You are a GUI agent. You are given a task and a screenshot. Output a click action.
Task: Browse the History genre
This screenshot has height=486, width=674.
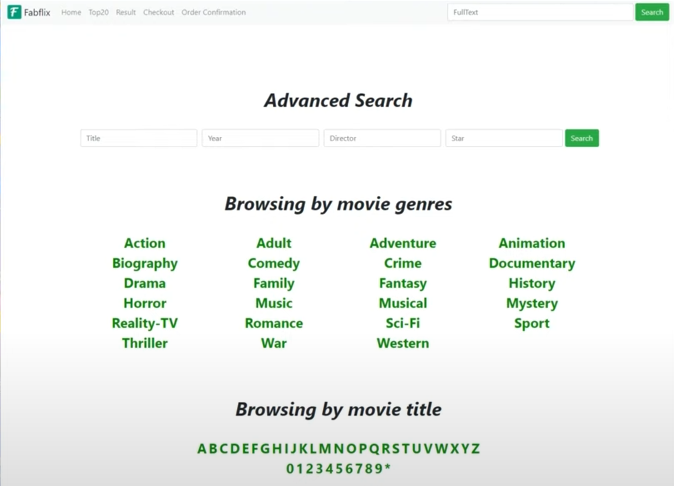click(532, 284)
